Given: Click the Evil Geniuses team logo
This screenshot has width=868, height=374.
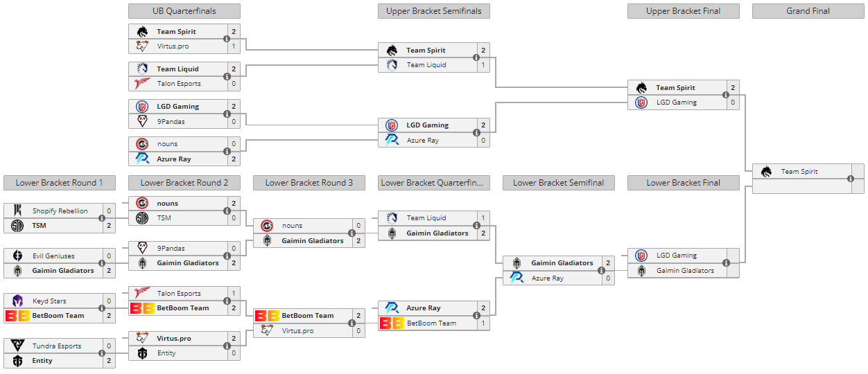Looking at the screenshot, I should click(18, 256).
